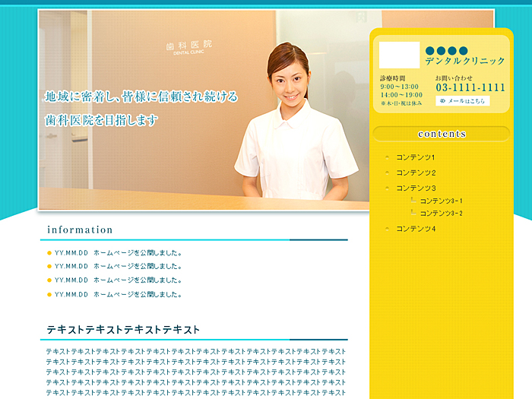Go to コンテンツ4 menu item
The height and width of the screenshot is (399, 532).
(x=416, y=229)
